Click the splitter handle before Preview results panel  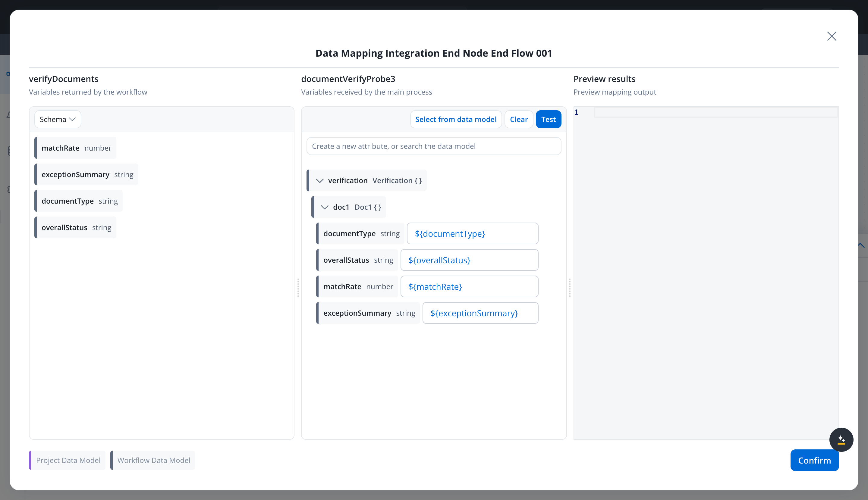click(570, 287)
